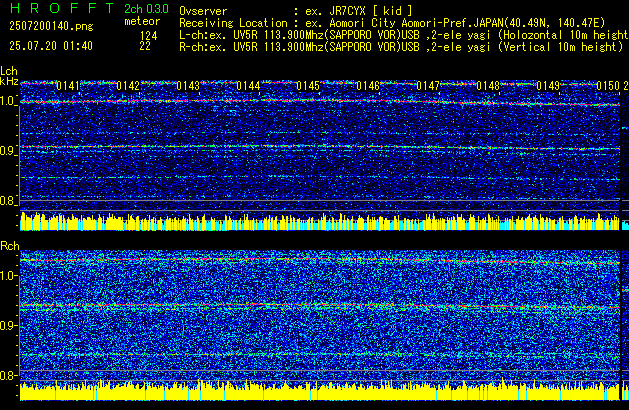Click the HROFFT title text
Viewport: 629px width, 410px height.
pyautogui.click(x=62, y=8)
